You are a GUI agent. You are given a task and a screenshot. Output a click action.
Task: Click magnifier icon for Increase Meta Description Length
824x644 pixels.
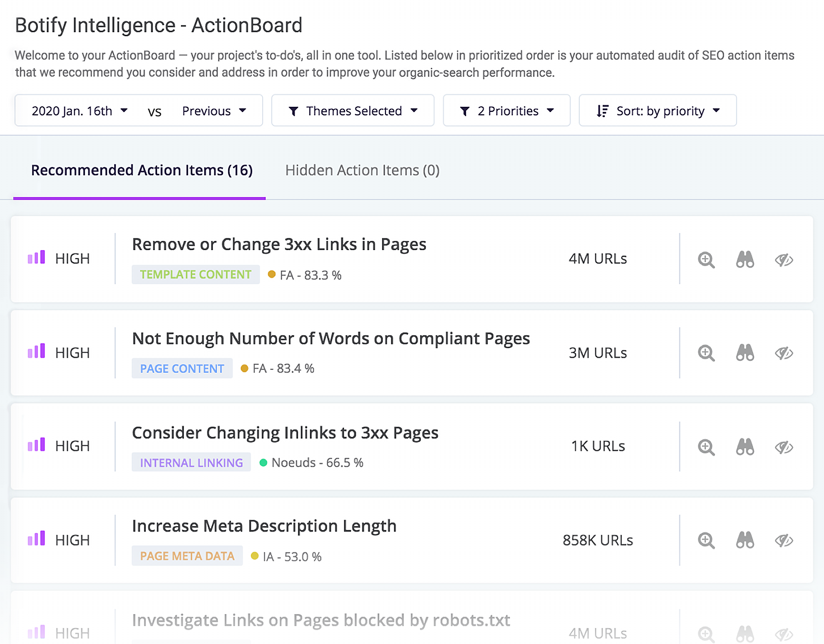(x=706, y=540)
